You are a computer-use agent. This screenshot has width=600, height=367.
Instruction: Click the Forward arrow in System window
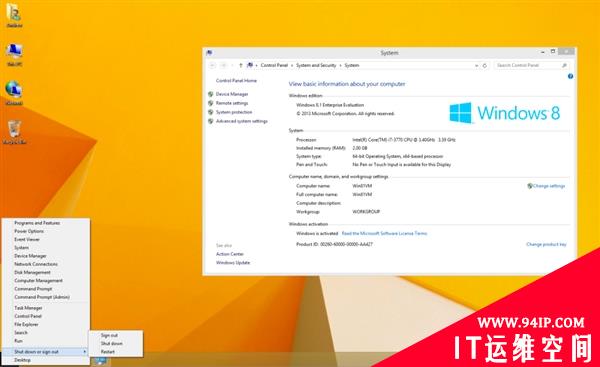pos(224,65)
